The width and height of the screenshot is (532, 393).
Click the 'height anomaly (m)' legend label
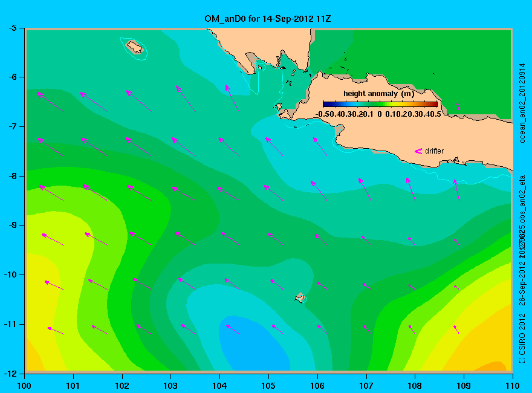click(378, 94)
